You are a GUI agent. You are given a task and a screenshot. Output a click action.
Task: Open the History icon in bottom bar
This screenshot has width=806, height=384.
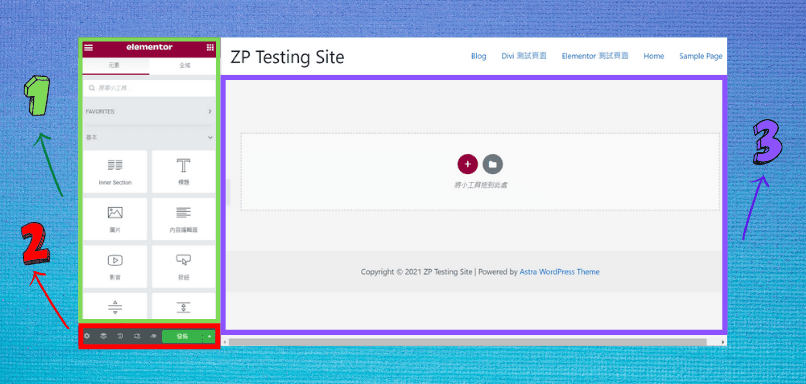point(120,336)
